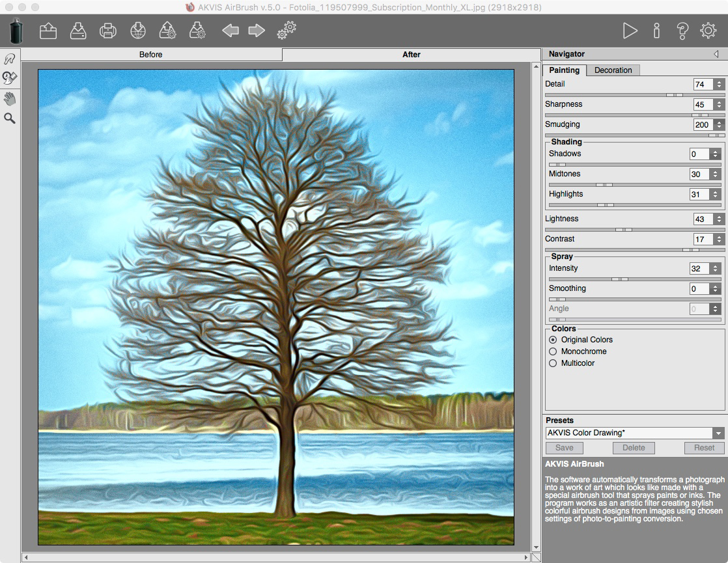
Task: Click the Open image icon in toolbar
Action: coord(48,31)
